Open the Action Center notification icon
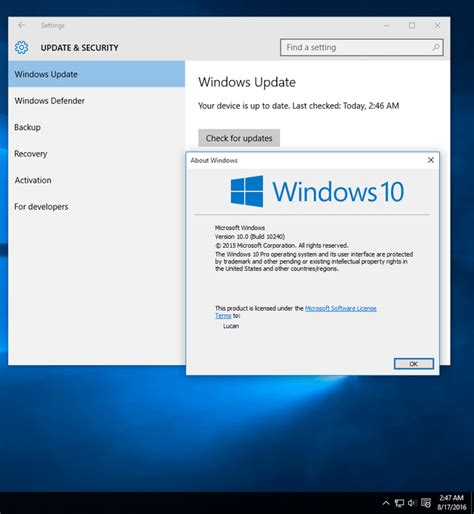Screen dimensions: 474x514 click(x=426, y=503)
